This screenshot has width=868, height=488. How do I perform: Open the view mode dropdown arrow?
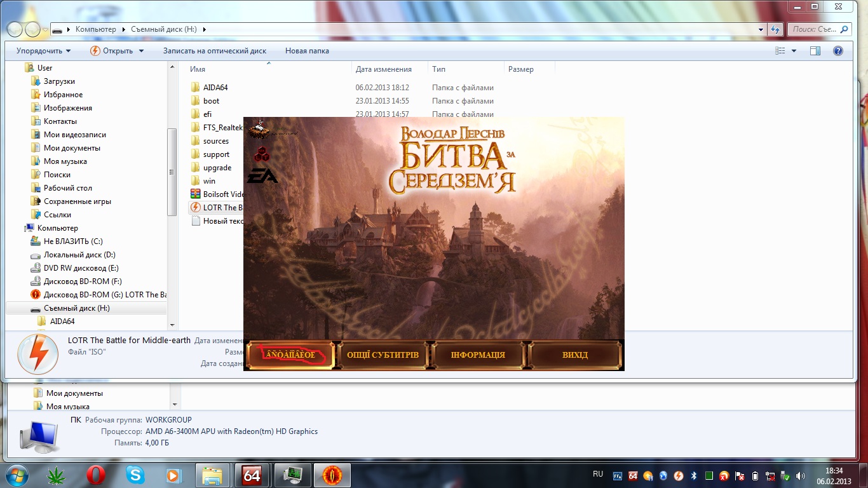(x=794, y=51)
